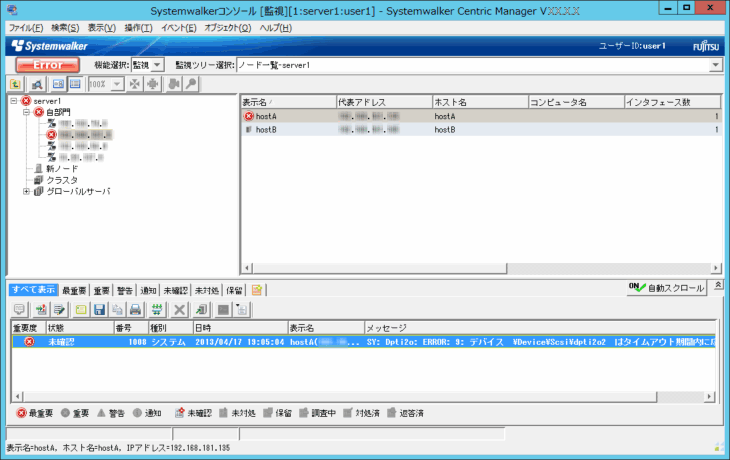Viewport: 730px width, 460px height.
Task: Click the インタフェース数 column header
Action: point(672,102)
